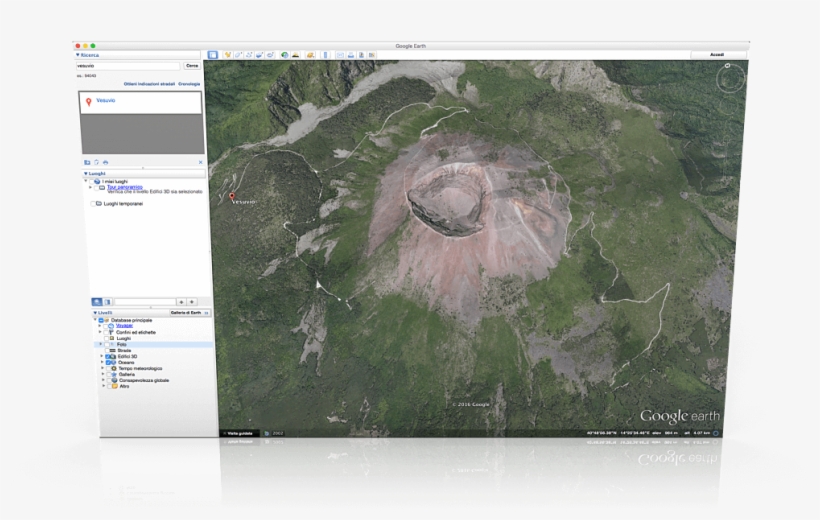
Task: Start the Visite guidate tour guide
Action: coord(239,433)
